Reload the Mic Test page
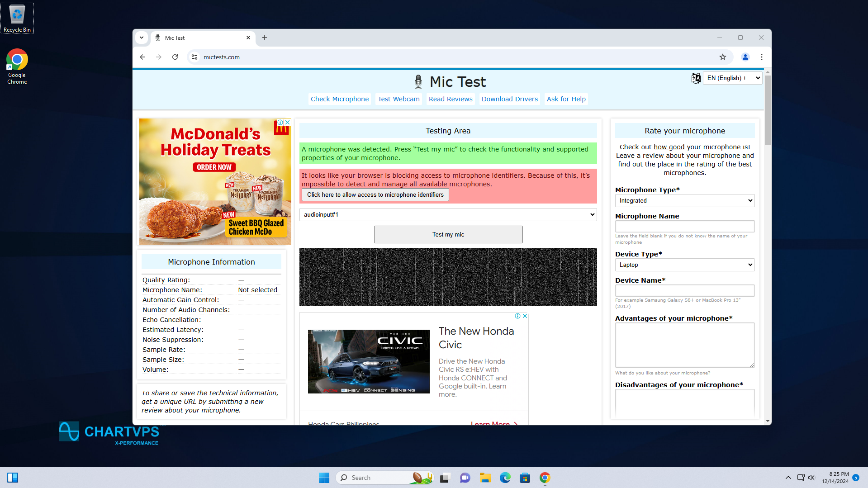The height and width of the screenshot is (488, 868). pyautogui.click(x=175, y=57)
